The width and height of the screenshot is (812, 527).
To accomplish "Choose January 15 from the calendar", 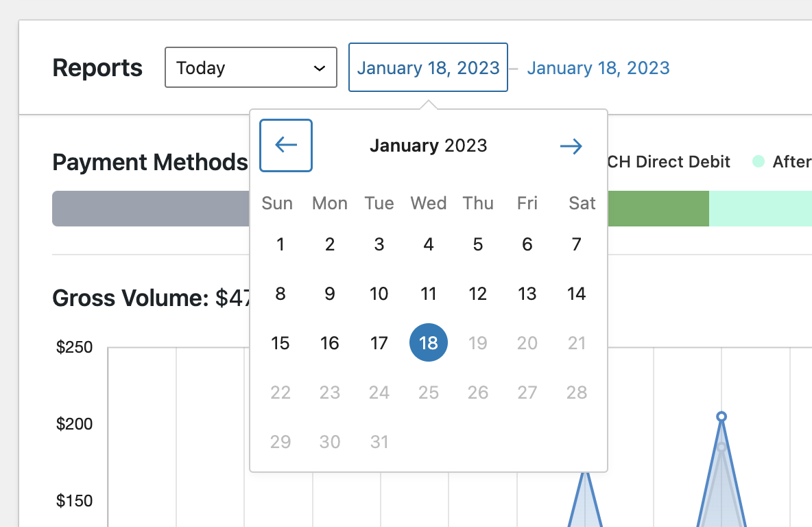I will [280, 342].
